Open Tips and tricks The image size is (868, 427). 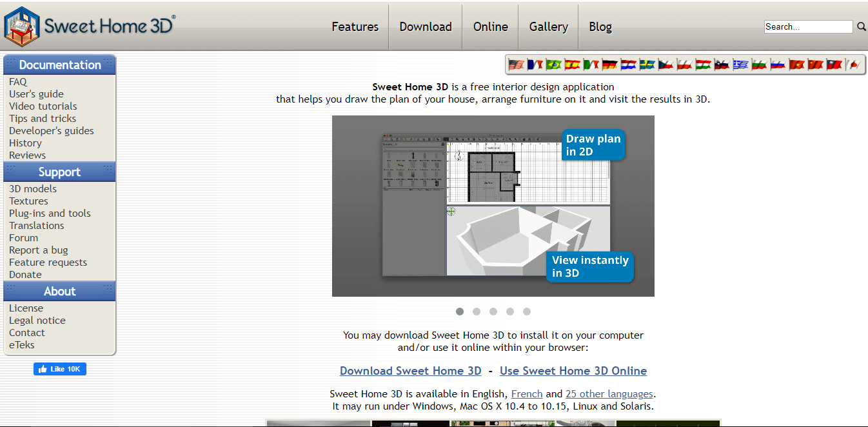43,119
